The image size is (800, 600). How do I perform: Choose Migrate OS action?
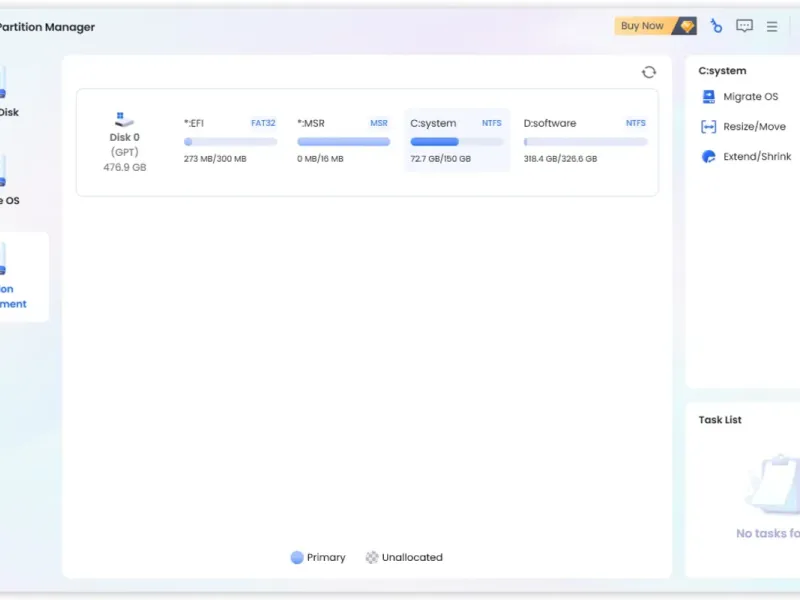(x=751, y=96)
